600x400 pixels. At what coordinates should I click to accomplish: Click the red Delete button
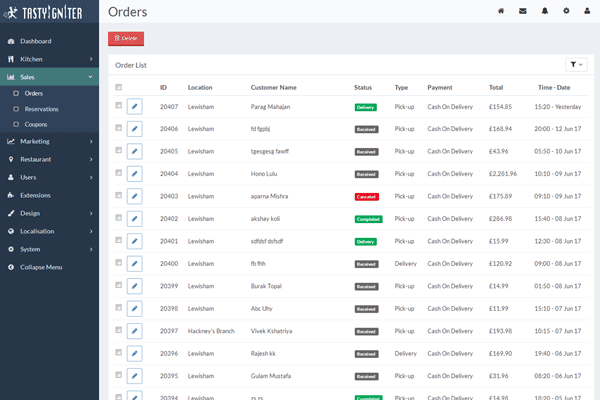(126, 38)
